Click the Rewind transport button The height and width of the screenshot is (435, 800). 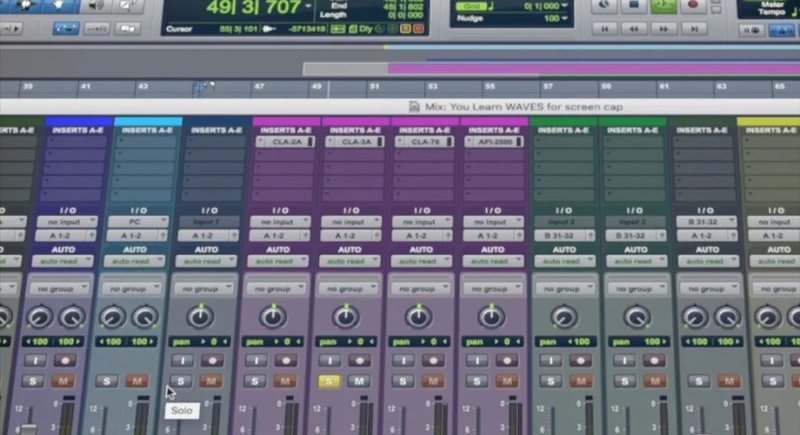(634, 29)
